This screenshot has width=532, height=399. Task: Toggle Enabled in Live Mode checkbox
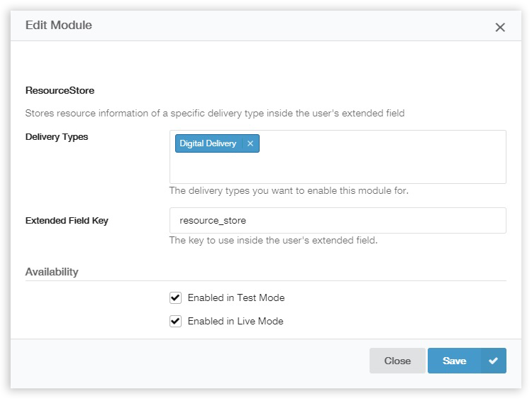[175, 321]
